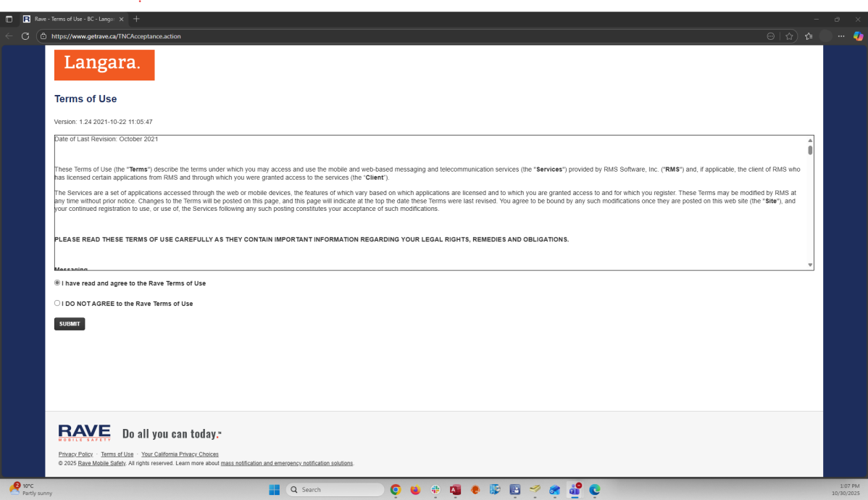Open the Edge Copilot icon
This screenshot has width=868, height=500.
[858, 36]
